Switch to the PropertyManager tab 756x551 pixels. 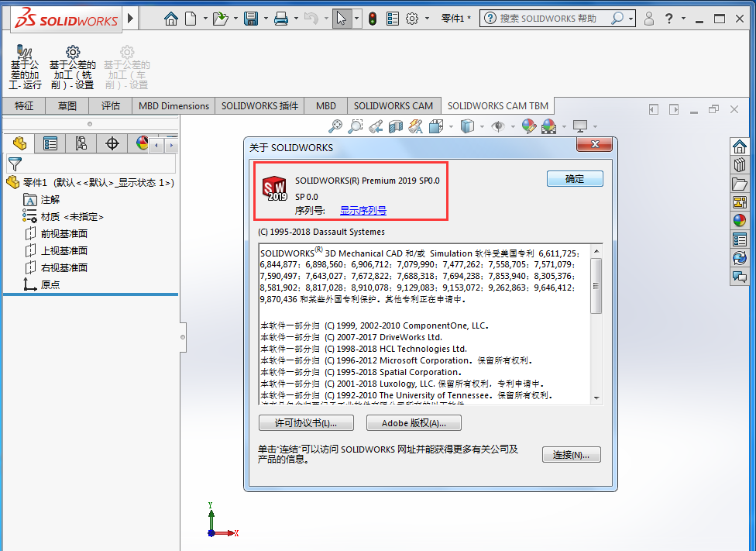tap(50, 143)
